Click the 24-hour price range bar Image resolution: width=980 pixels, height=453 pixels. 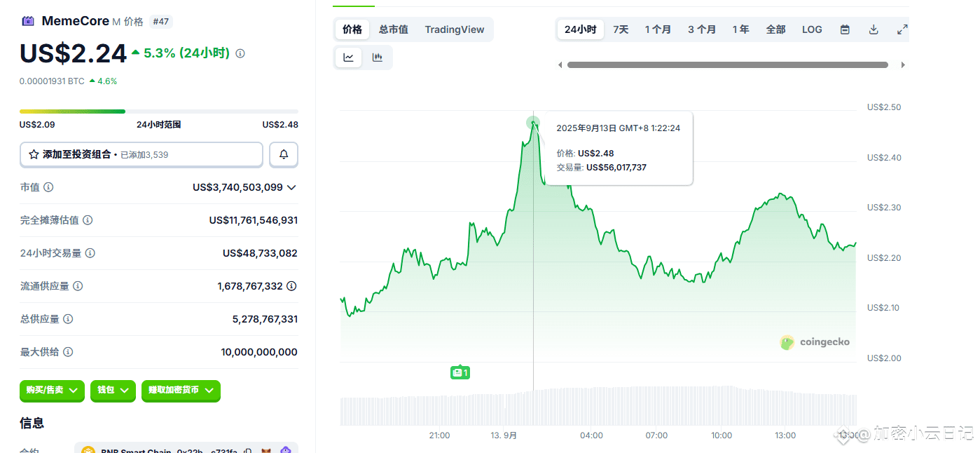pos(159,111)
